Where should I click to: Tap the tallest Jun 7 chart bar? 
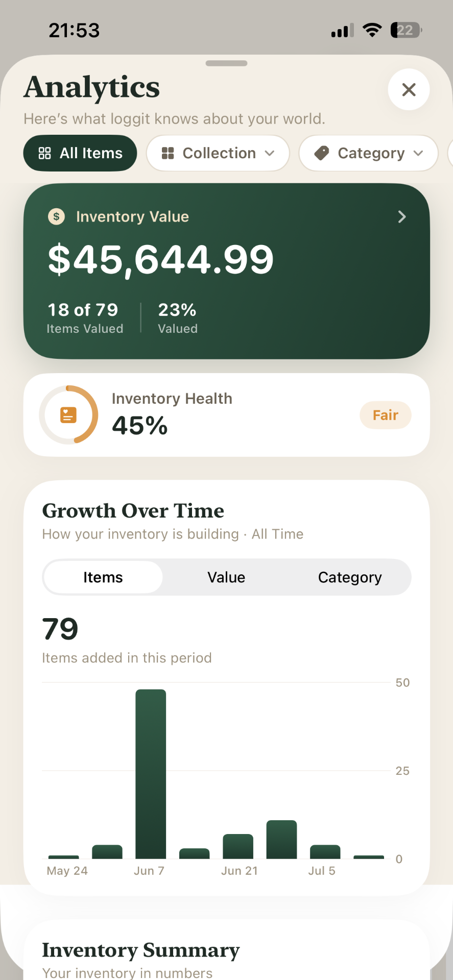[151, 774]
